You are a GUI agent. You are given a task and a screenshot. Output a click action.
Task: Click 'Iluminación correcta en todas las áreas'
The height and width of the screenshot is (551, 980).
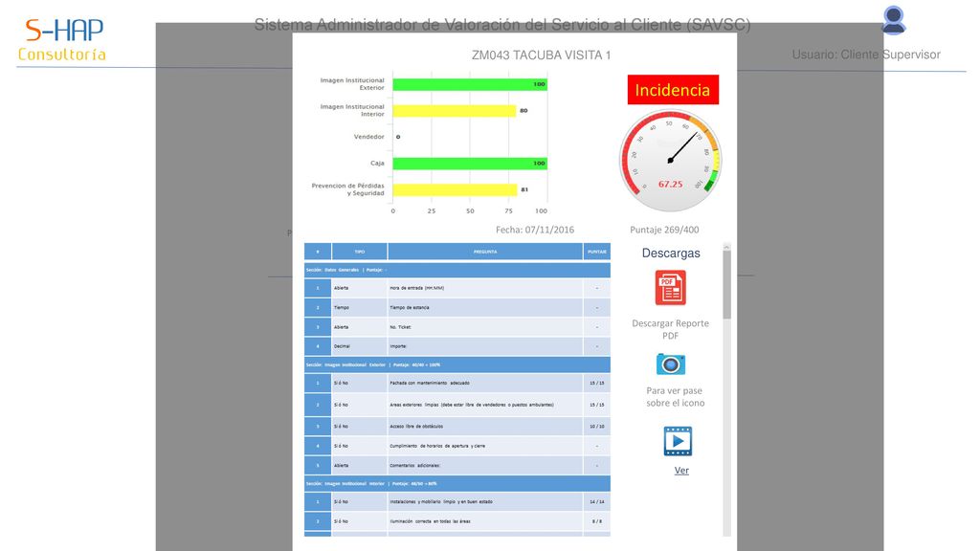[430, 521]
